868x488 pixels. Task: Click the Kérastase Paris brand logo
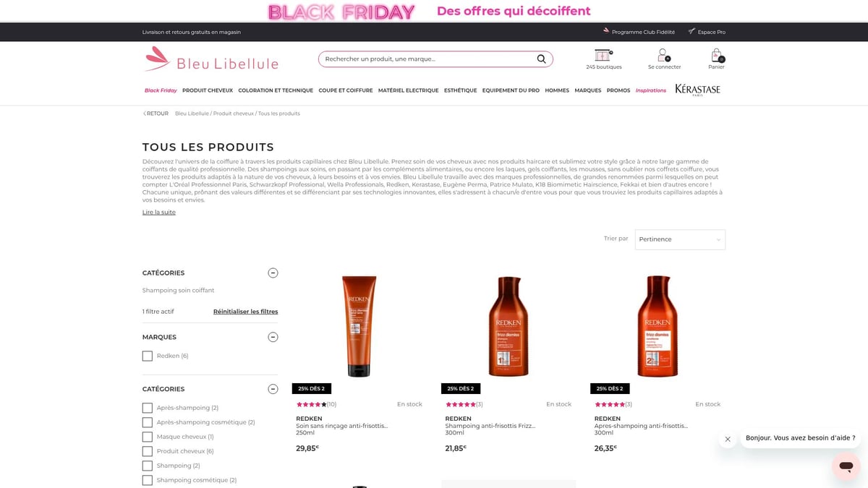tap(697, 90)
